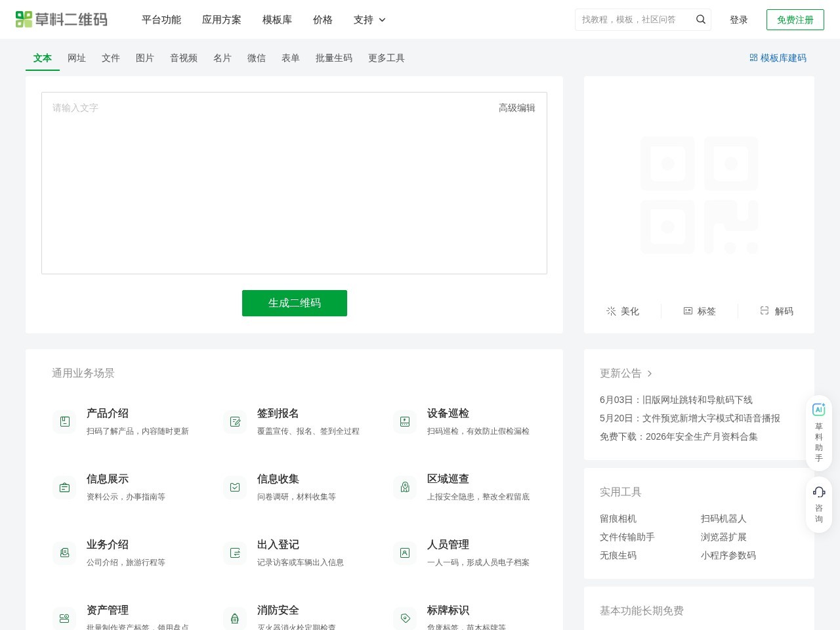
Task: Switch to the 微信 tab
Action: [257, 58]
